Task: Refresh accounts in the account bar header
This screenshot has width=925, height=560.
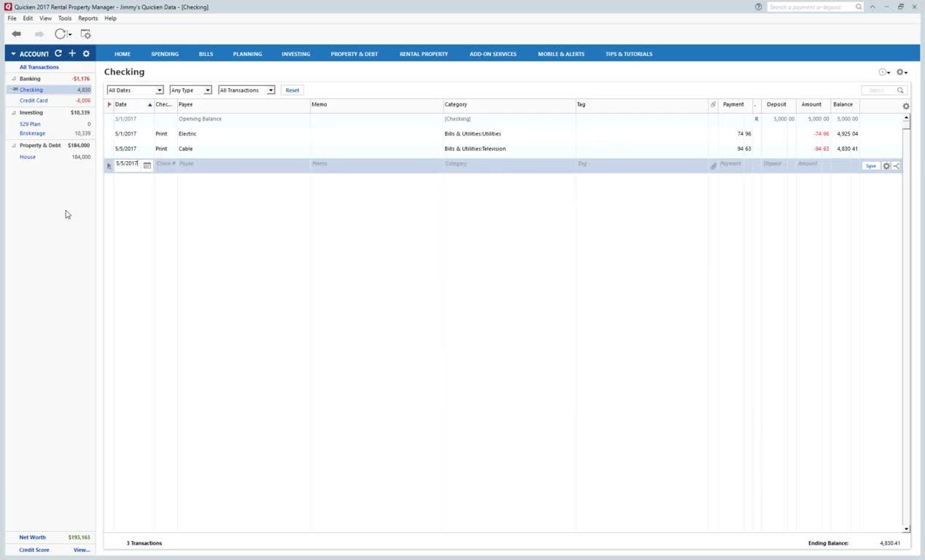Action: (58, 54)
